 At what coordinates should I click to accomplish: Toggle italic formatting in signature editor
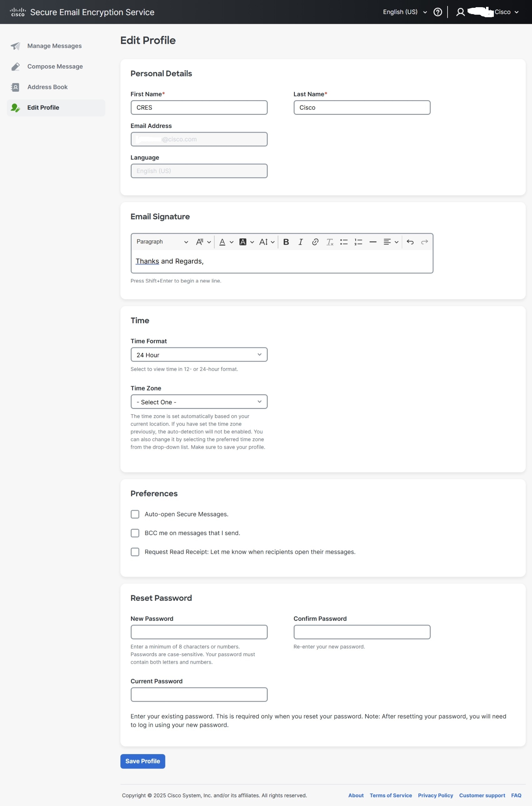[300, 242]
